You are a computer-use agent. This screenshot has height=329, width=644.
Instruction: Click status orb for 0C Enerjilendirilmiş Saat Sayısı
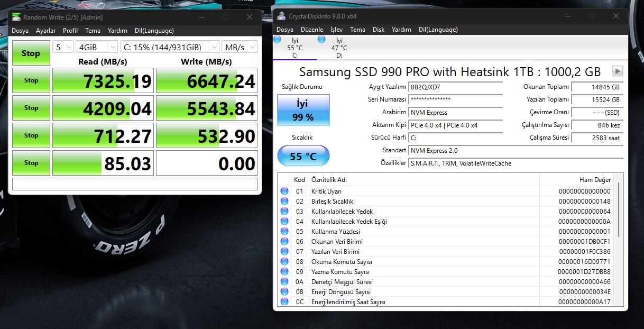pos(284,301)
